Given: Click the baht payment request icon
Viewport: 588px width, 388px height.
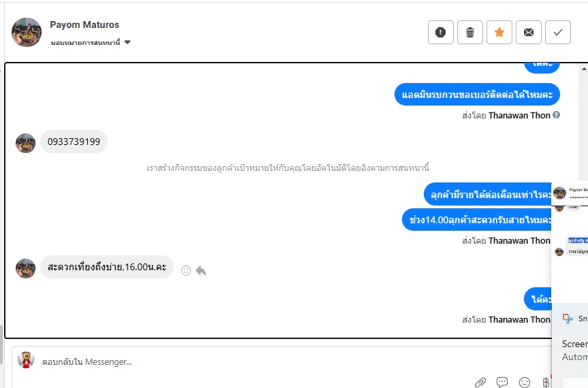Looking at the screenshot, I should click(x=546, y=383).
